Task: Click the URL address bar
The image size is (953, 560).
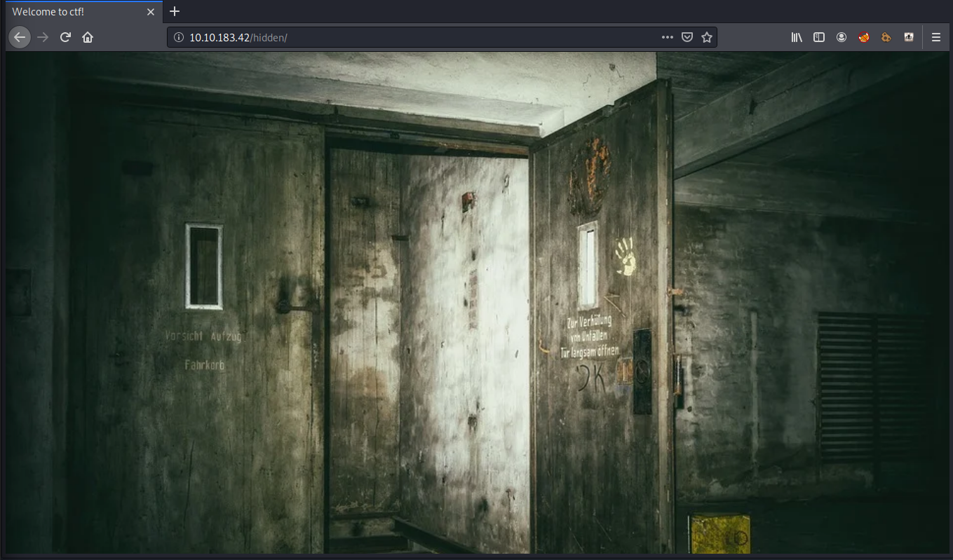Action: pyautogui.click(x=421, y=37)
